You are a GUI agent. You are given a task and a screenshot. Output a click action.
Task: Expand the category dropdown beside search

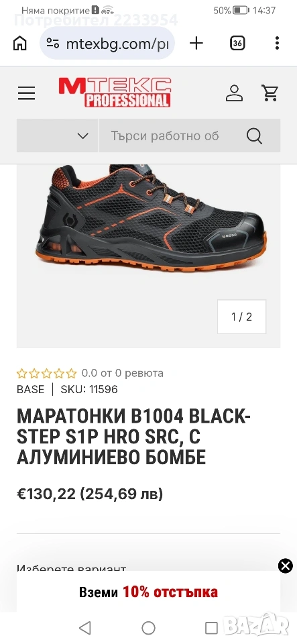[x=58, y=136]
